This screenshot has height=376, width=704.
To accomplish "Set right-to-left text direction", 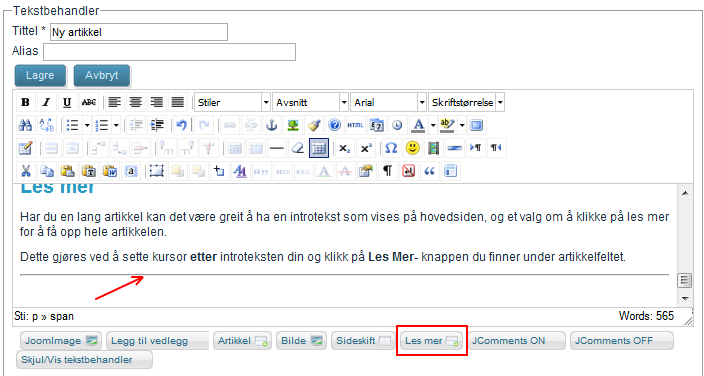I will point(496,148).
